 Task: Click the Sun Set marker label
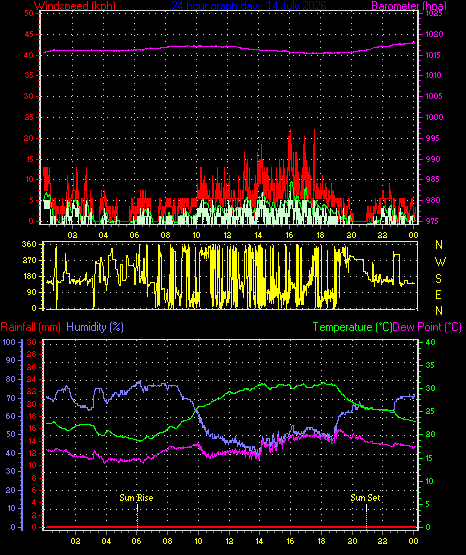tap(366, 498)
